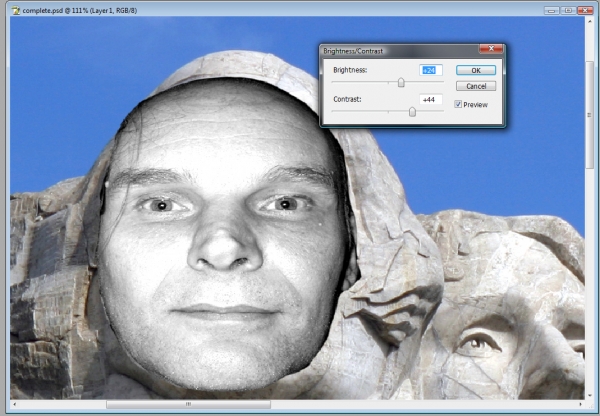Click the scroll left arrow

[x=15, y=404]
